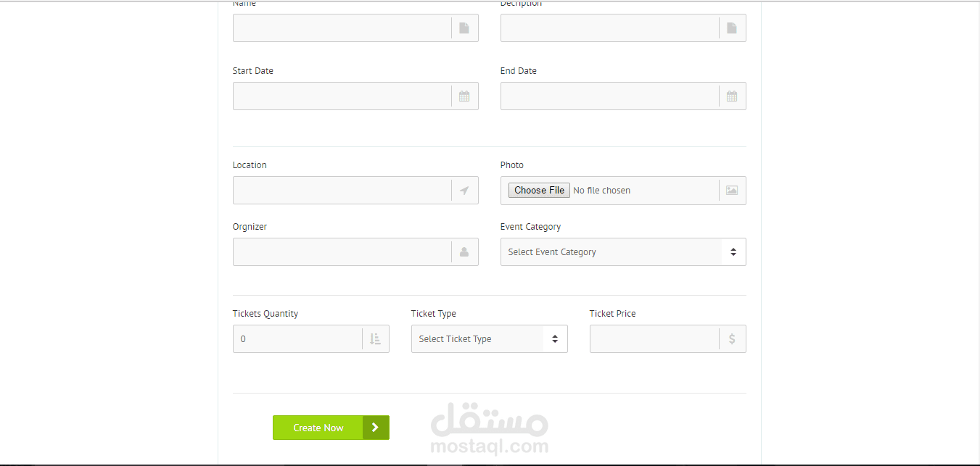The height and width of the screenshot is (466, 980).
Task: Click the 'Ticket Price' label
Action: (613, 314)
